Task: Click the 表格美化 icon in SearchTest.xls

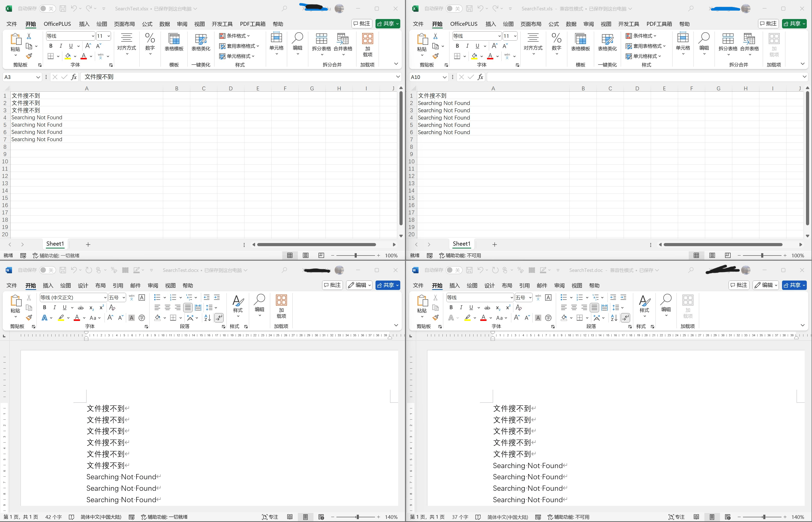Action: tap(607, 43)
